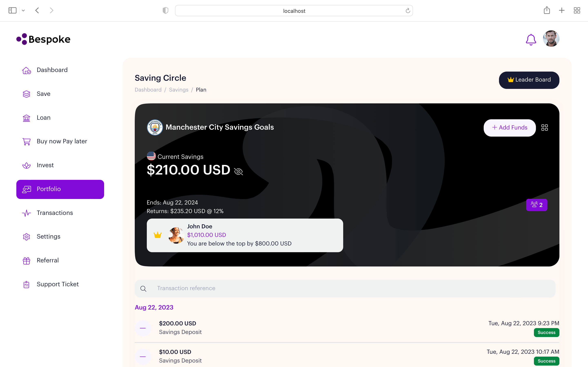This screenshot has width=588, height=367.
Task: Select the Invest lotus icon
Action: (27, 165)
